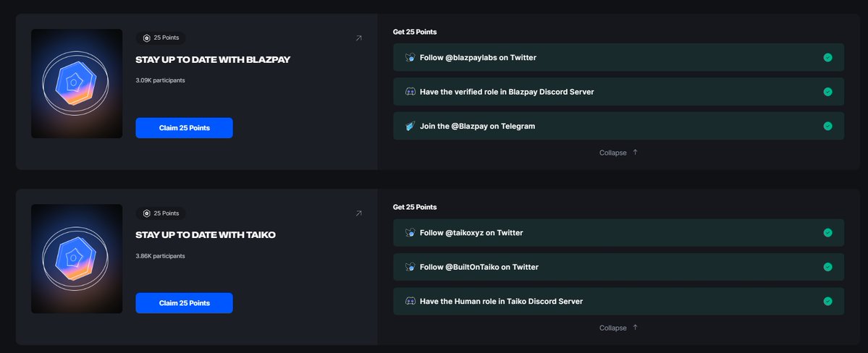Click Telegram icon beside Join @Blazpay task
868x353 pixels.
click(x=410, y=126)
